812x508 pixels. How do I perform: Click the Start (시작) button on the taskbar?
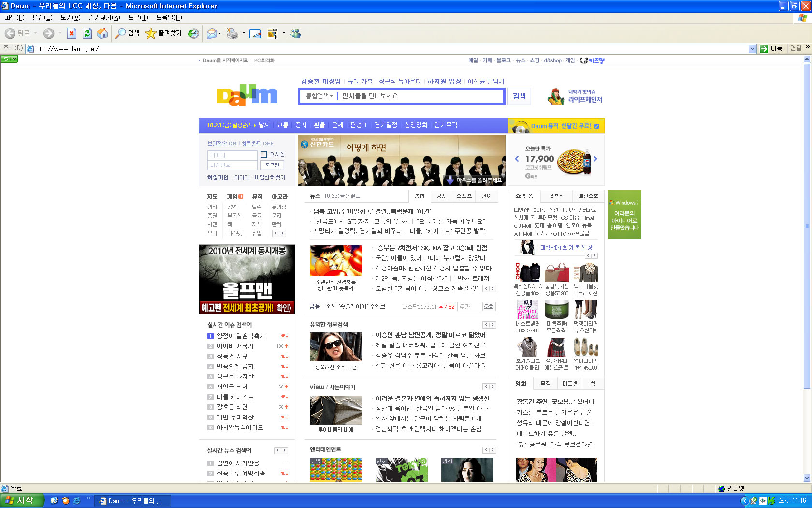pyautogui.click(x=22, y=501)
